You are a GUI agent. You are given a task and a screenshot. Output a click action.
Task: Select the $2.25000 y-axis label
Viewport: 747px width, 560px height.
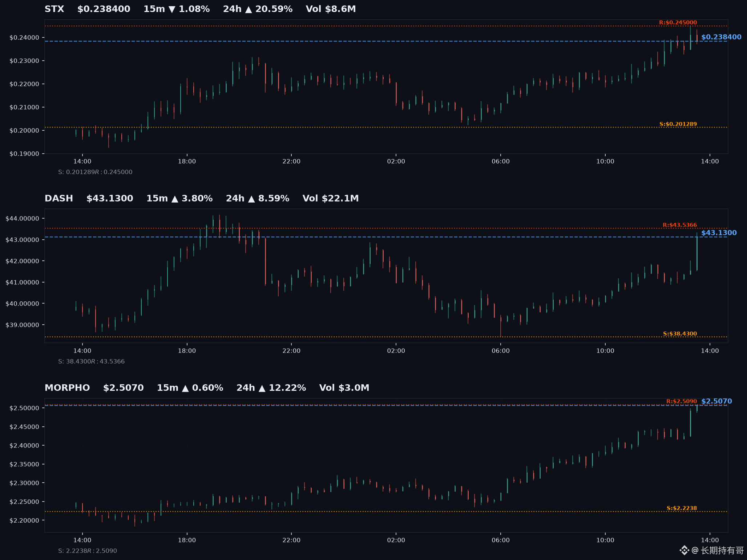(x=24, y=502)
